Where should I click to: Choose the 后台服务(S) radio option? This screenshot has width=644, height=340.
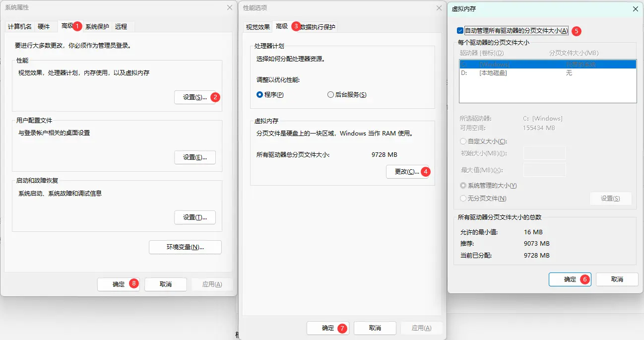pyautogui.click(x=331, y=95)
